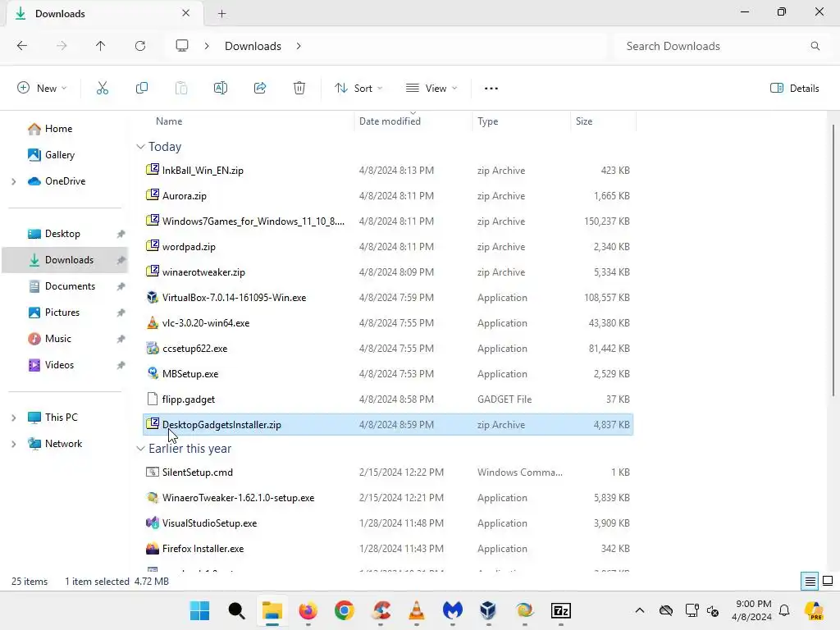
Task: Switch to large thumbnails view icon
Action: coord(828,582)
